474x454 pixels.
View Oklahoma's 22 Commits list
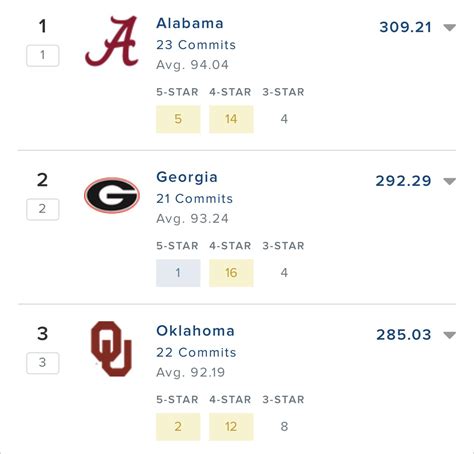196,352
